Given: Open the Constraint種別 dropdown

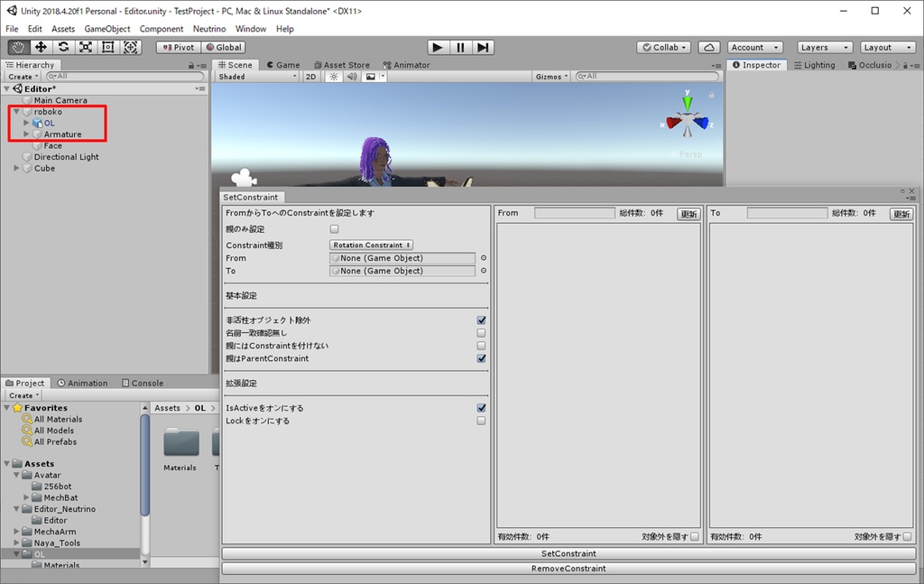Looking at the screenshot, I should point(370,245).
